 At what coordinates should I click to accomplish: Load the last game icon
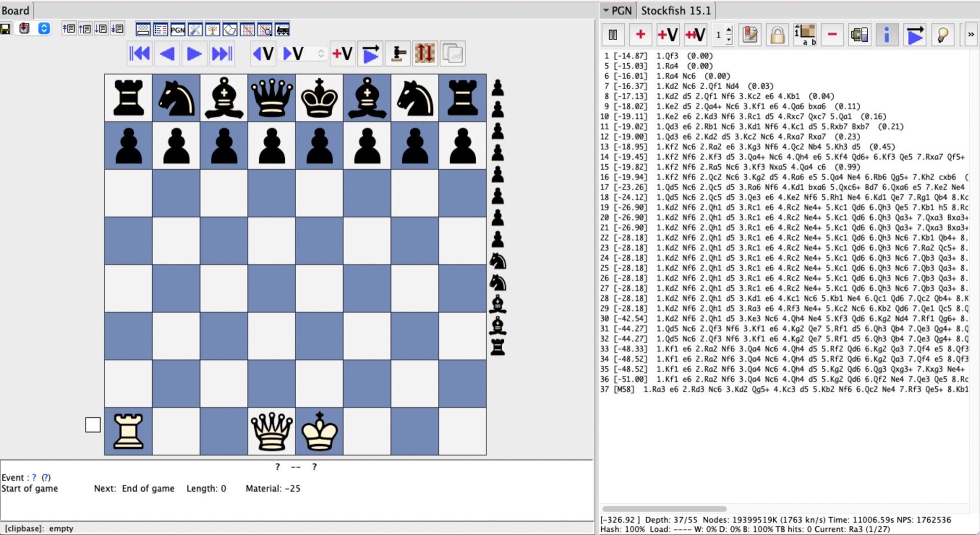117,29
